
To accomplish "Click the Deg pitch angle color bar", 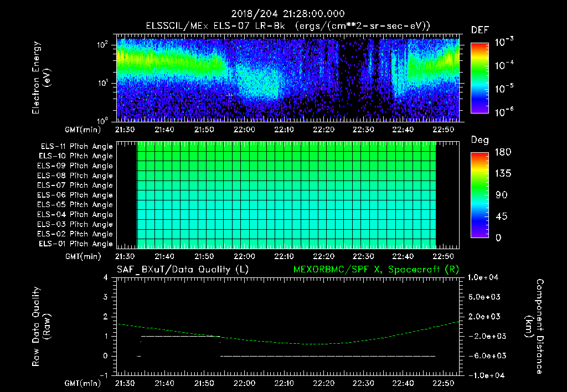I will point(480,195).
